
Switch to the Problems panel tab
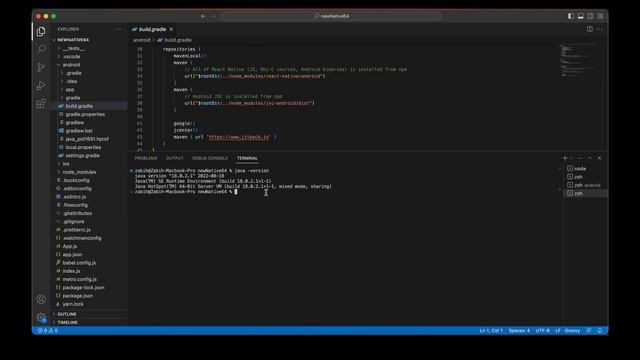point(146,158)
